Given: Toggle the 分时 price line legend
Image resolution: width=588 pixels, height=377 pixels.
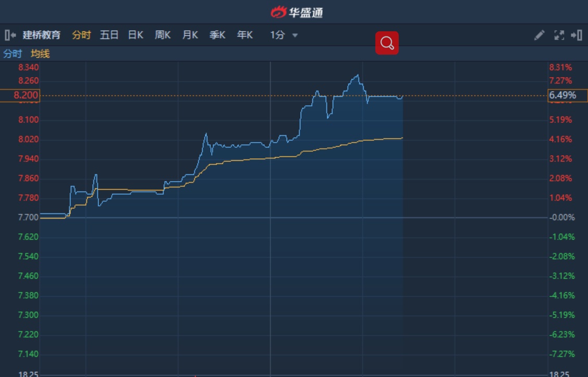Looking at the screenshot, I should (13, 54).
